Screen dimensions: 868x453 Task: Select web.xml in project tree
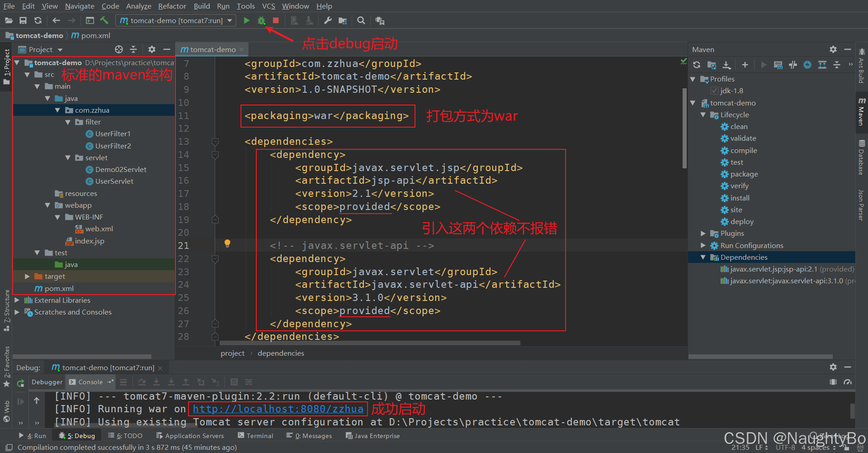coord(99,229)
